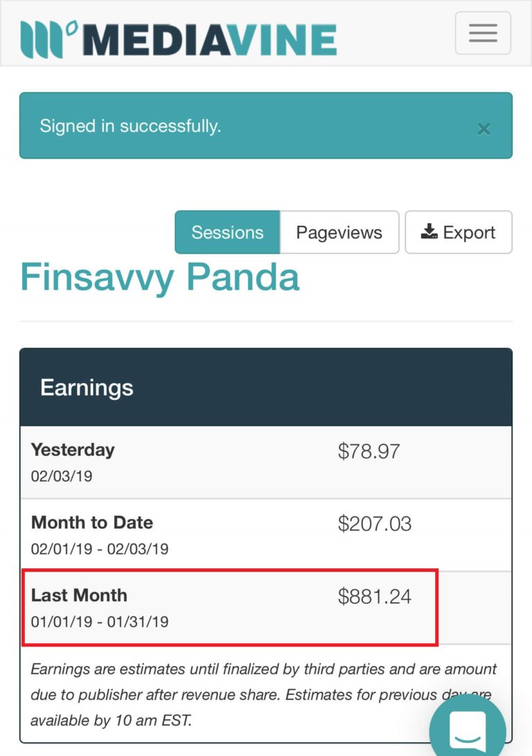Click the Signed in successfully banner
532x756 pixels.
pos(265,125)
